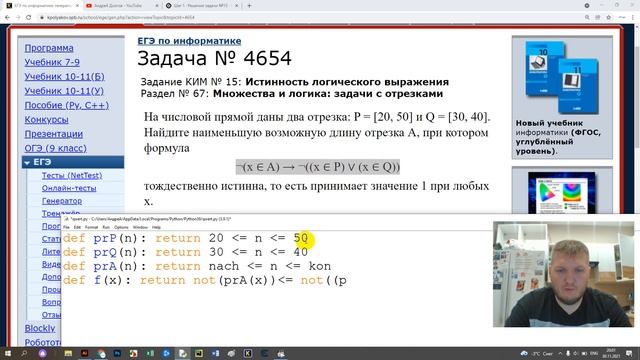Click the color gamut image thumbnail
The width and height of the screenshot is (640, 360).
click(562, 192)
